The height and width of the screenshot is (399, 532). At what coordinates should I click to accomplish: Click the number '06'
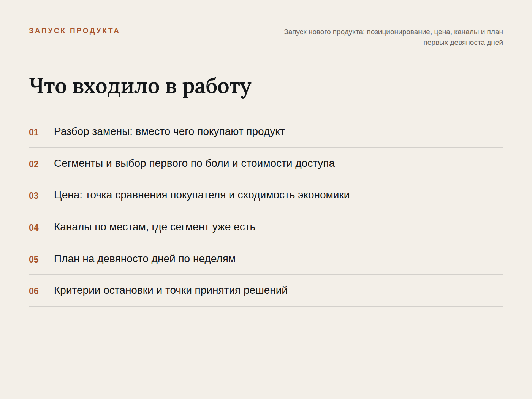pos(34,291)
